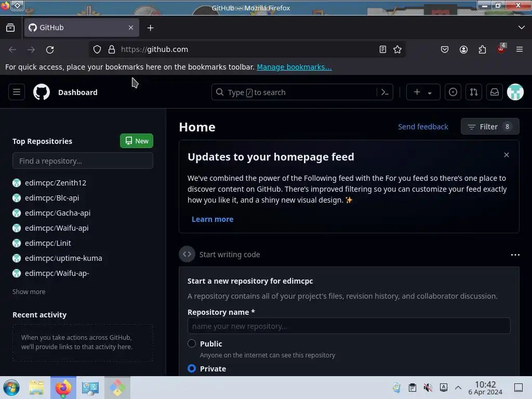Open the GitHub hamburger navigation menu
Screen dimensions: 532x399
tap(17, 92)
